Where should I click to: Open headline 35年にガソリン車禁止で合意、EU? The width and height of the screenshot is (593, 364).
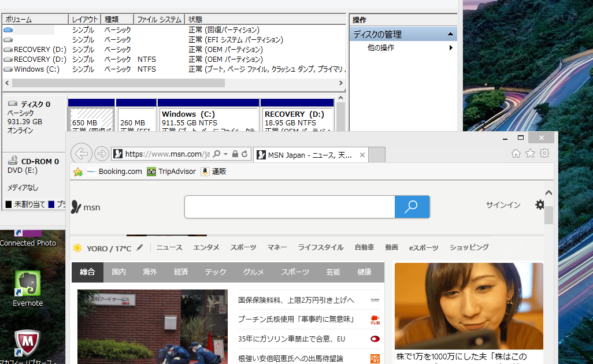291,339
